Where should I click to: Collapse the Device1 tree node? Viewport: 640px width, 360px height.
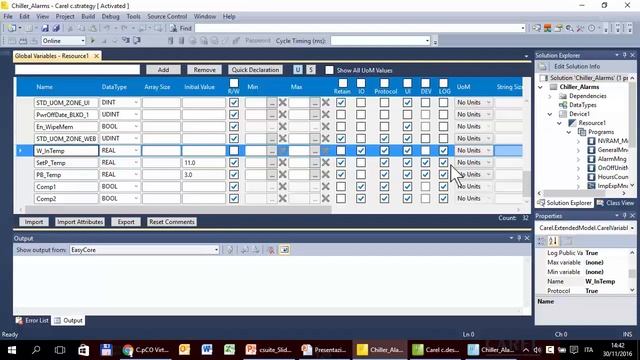pos(550,114)
